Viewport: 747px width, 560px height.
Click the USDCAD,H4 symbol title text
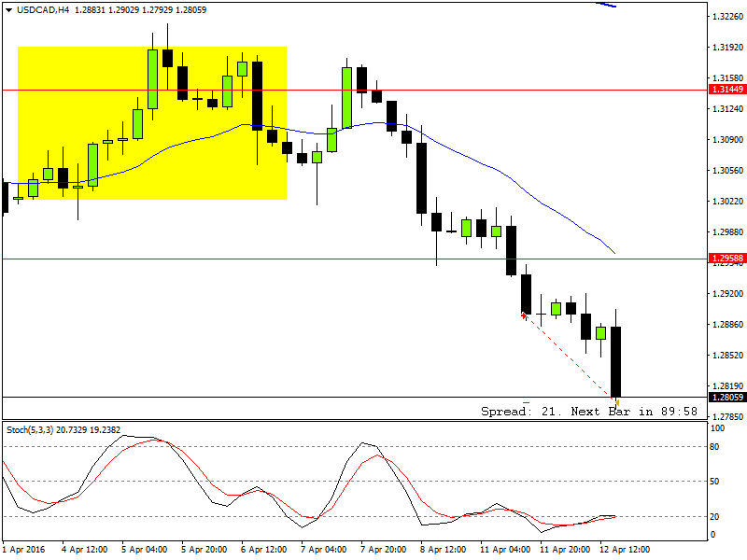43,10
